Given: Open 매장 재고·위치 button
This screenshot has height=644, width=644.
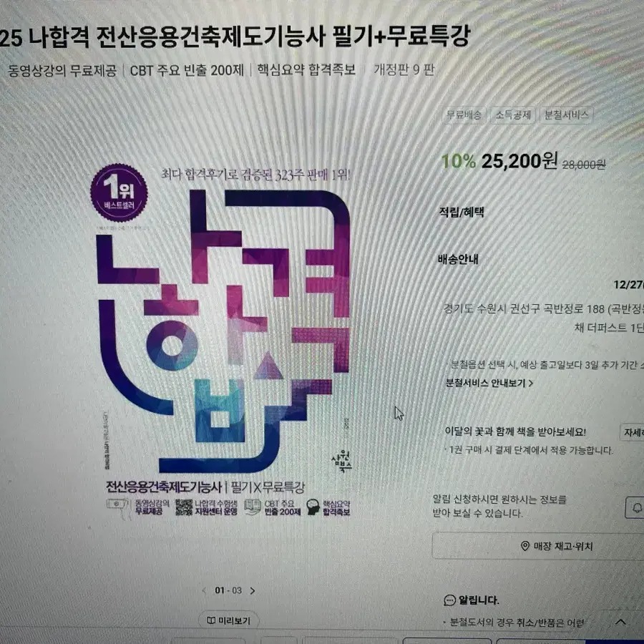Looking at the screenshot, I should point(538,546).
